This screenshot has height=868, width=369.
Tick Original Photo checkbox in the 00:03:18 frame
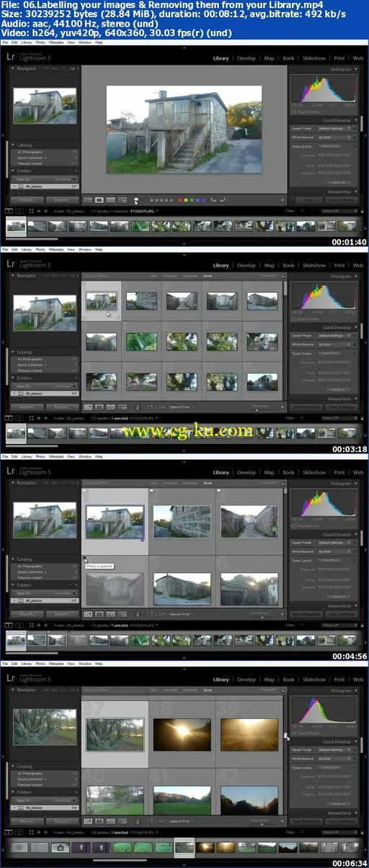(293, 319)
